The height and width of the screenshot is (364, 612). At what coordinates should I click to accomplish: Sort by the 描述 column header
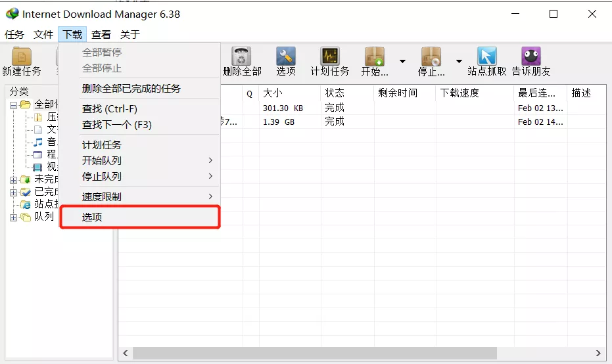[x=587, y=93]
